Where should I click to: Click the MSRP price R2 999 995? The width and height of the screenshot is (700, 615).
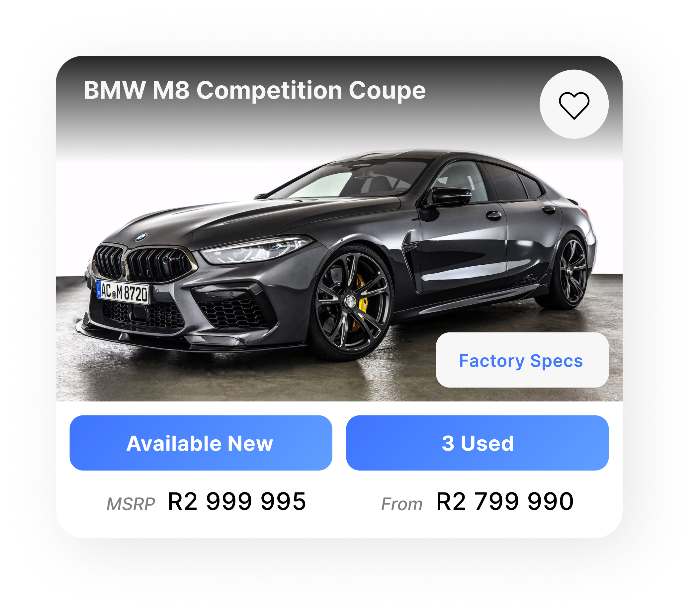[237, 501]
